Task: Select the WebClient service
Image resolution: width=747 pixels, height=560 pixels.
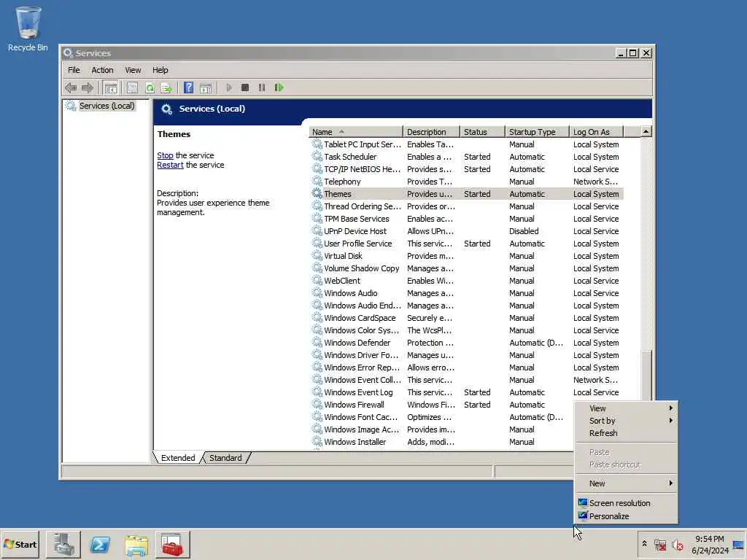Action: pos(467,281)
